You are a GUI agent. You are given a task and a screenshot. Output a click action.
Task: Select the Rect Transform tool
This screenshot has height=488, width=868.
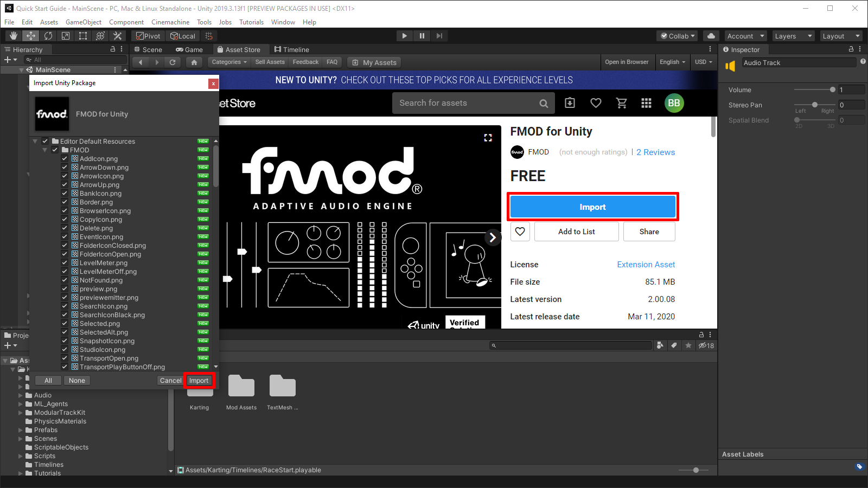(83, 36)
